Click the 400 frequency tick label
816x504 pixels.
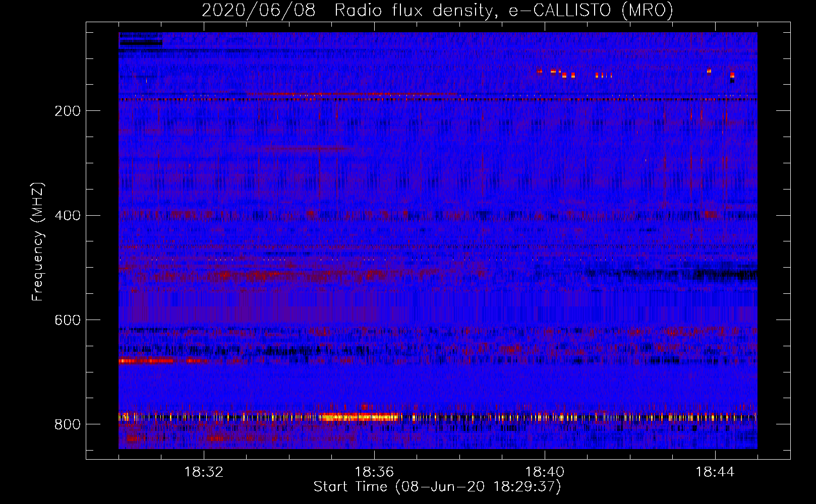[x=68, y=216]
